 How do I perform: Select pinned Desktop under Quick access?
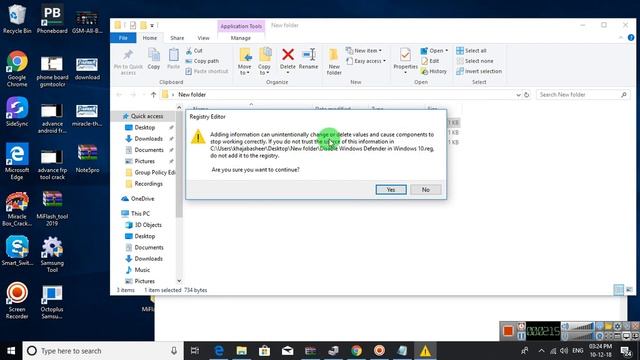[x=145, y=127]
